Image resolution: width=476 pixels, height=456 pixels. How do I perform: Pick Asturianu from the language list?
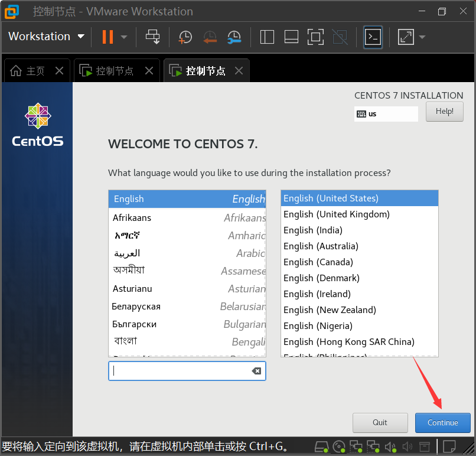(187, 289)
